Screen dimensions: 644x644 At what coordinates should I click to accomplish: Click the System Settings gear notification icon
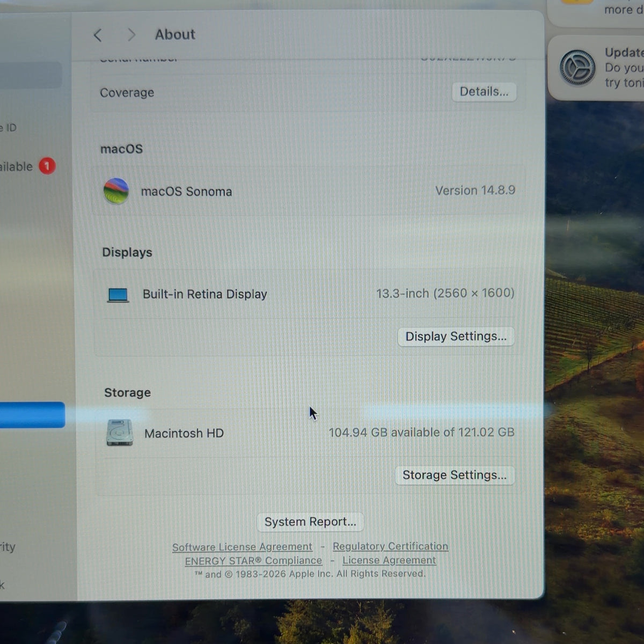[x=577, y=68]
